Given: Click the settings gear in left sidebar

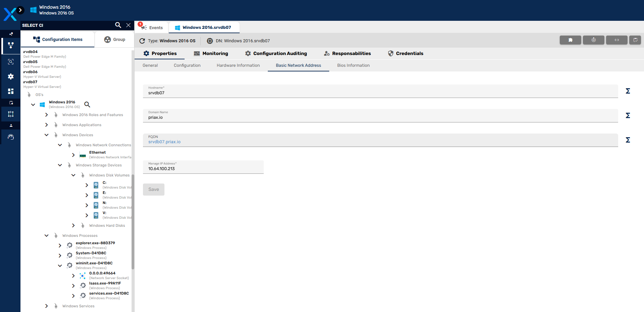Looking at the screenshot, I should point(11,76).
